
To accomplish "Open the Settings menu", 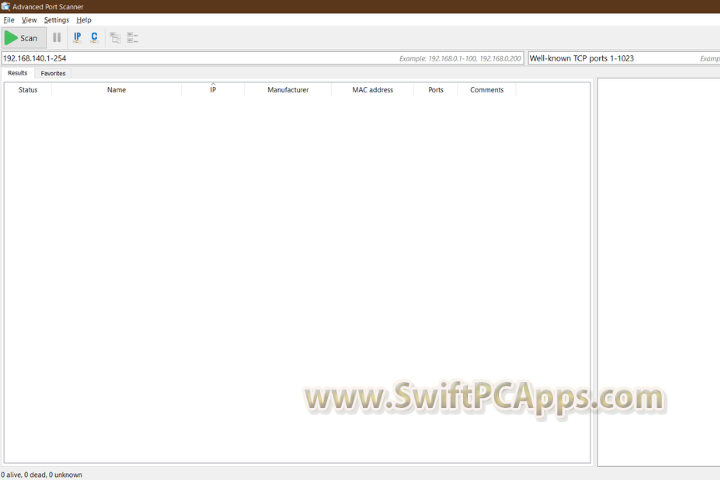I will pyautogui.click(x=56, y=20).
